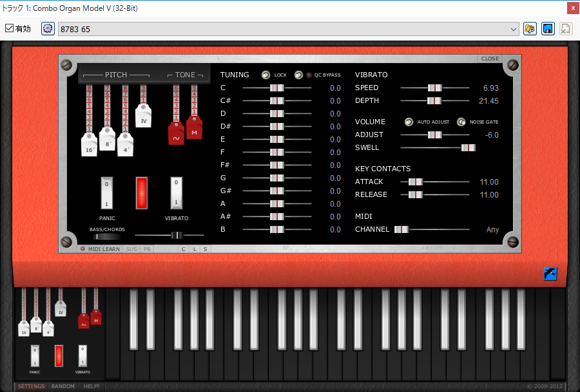
Task: Toggle the QC BYPASS switch
Action: pyautogui.click(x=298, y=75)
